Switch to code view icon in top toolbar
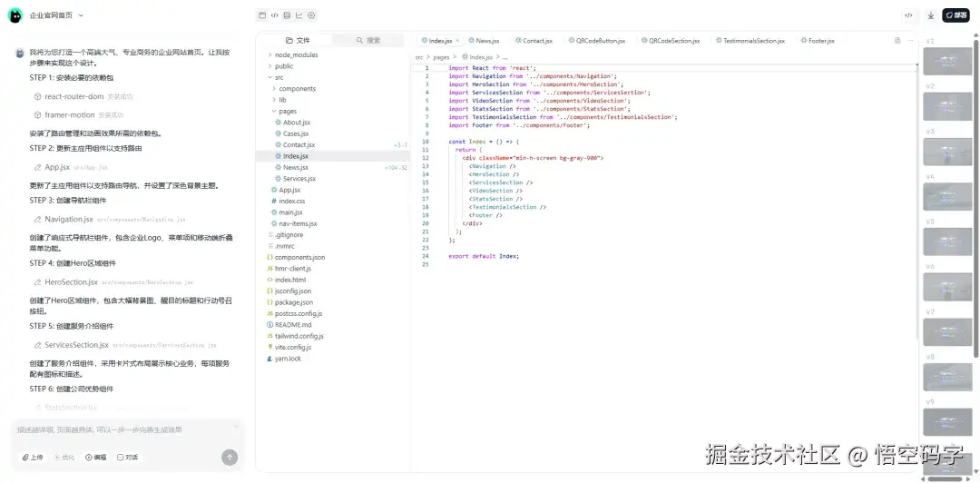980x483 pixels. pyautogui.click(x=274, y=15)
